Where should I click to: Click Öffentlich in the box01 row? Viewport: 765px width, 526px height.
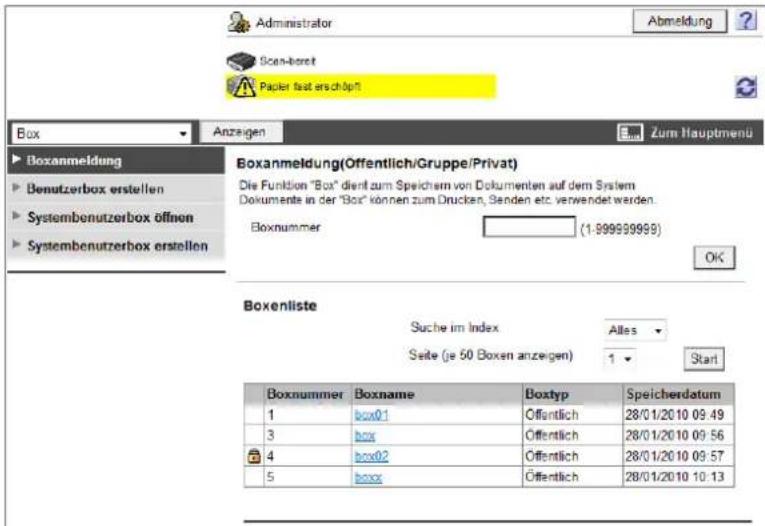tap(552, 415)
